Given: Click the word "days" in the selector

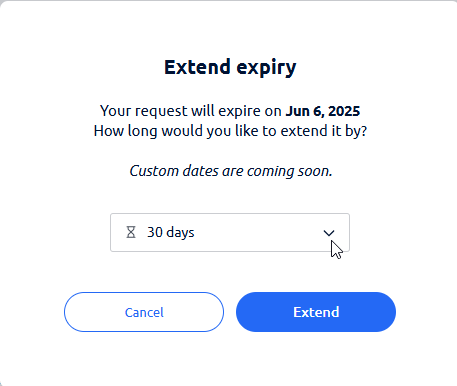Looking at the screenshot, I should point(180,233).
